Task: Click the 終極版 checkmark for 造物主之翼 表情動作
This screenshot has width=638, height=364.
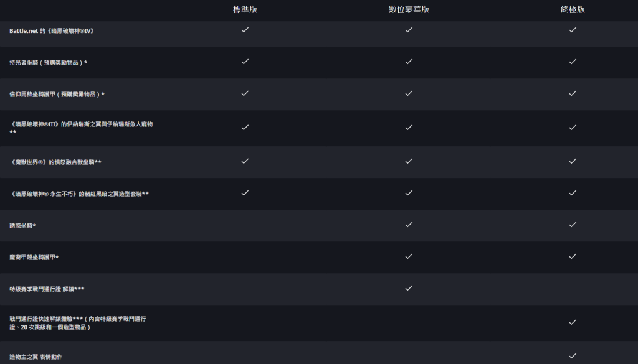Action: [x=573, y=355]
